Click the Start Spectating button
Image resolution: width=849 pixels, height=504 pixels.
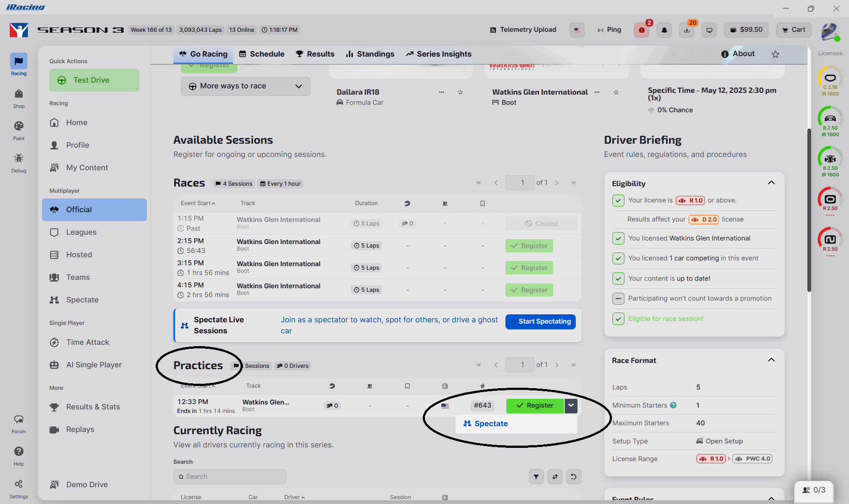coord(540,321)
